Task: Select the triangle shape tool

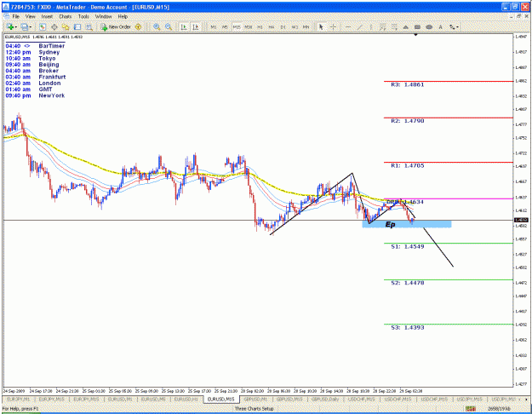Action: (405, 26)
